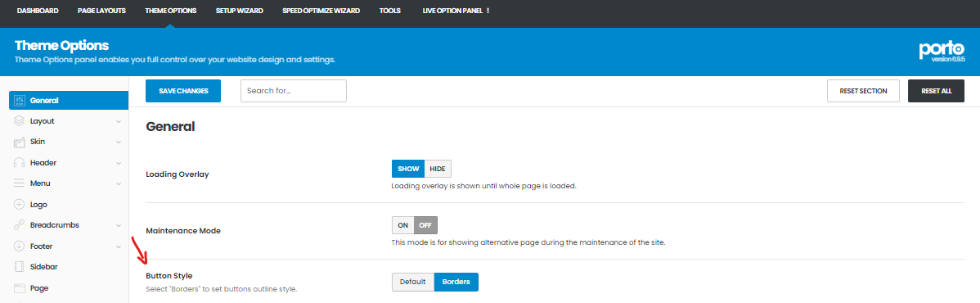Click the Porto logo in header
The height and width of the screenshot is (303, 980).
942,52
